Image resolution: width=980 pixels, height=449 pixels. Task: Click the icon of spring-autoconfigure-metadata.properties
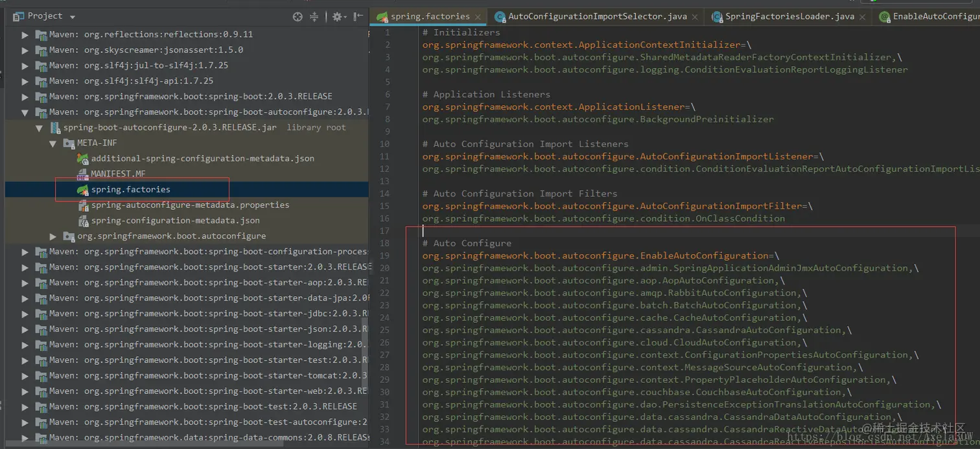83,205
